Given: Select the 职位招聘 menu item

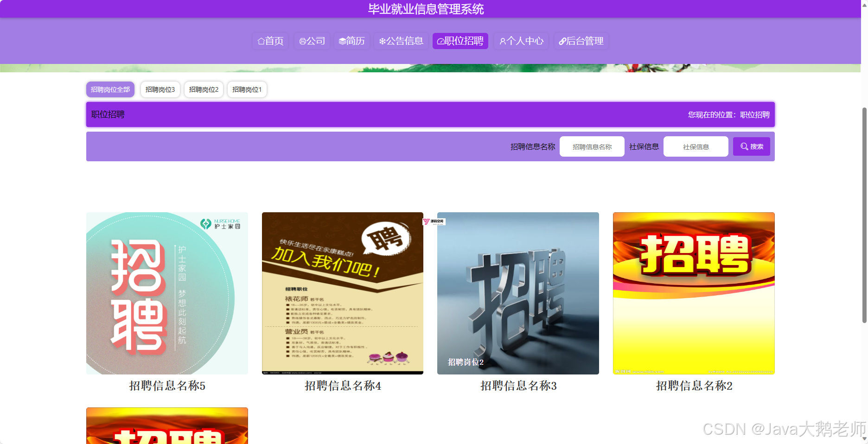Looking at the screenshot, I should 460,41.
